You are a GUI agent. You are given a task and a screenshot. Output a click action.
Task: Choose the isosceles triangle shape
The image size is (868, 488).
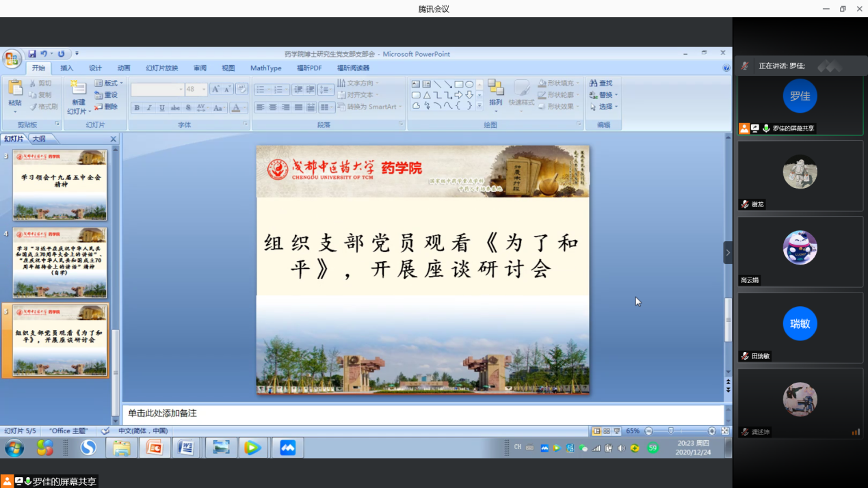[426, 95]
